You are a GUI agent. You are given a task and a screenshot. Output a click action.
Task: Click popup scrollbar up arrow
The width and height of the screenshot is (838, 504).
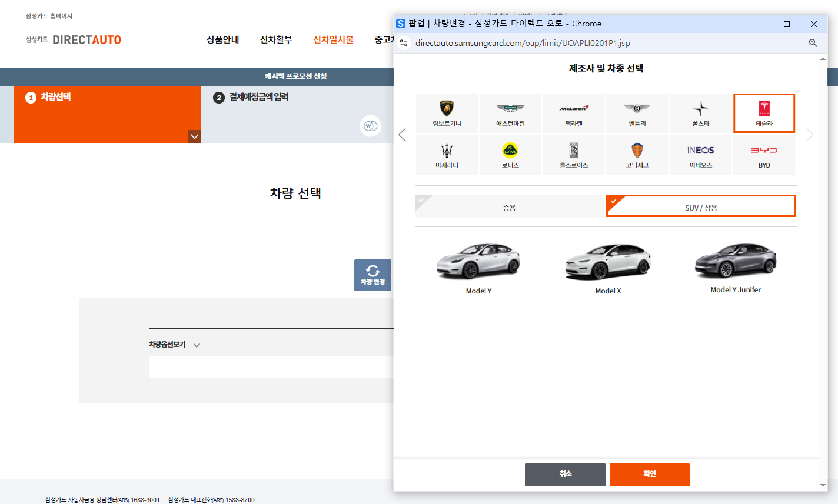pyautogui.click(x=823, y=59)
